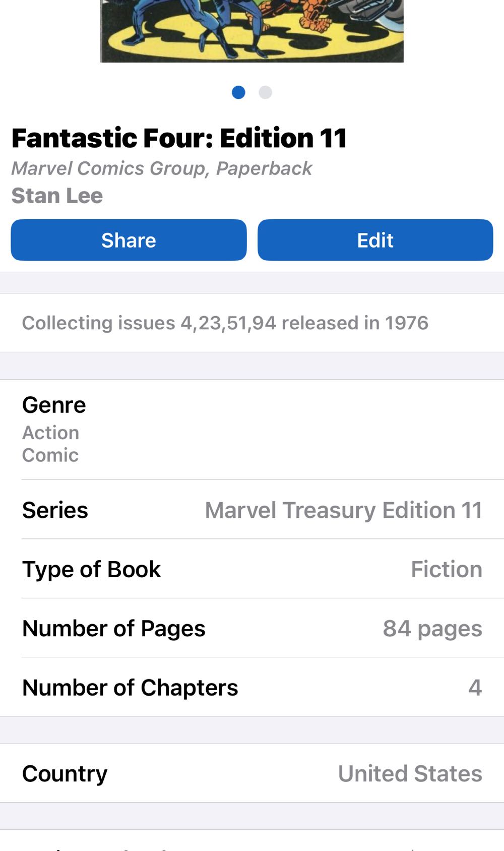
Task: Switch to the second gray page dot
Action: pos(265,92)
